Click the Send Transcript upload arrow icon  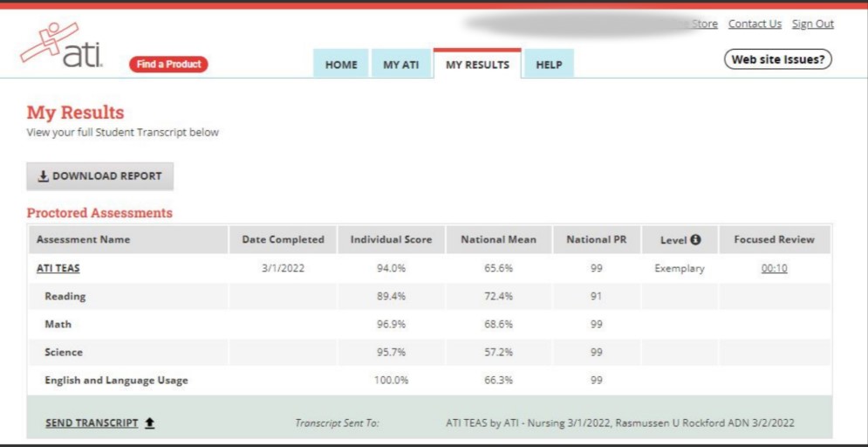click(x=149, y=423)
